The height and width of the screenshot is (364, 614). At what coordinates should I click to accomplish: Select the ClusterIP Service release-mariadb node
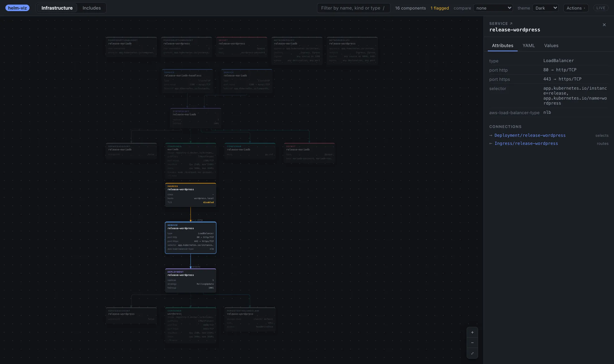[x=246, y=81]
